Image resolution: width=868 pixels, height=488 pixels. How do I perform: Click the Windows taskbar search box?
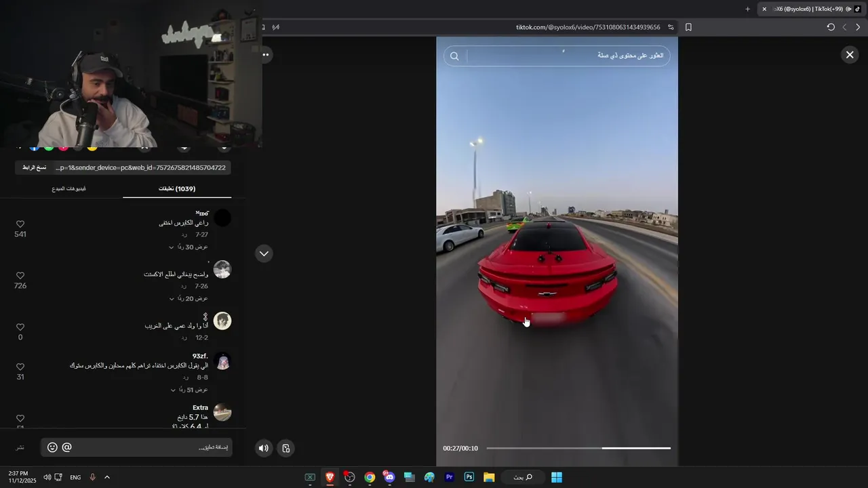point(522,477)
